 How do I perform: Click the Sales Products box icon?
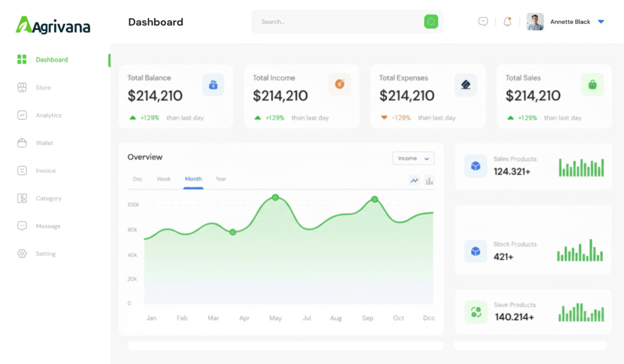pos(475,166)
